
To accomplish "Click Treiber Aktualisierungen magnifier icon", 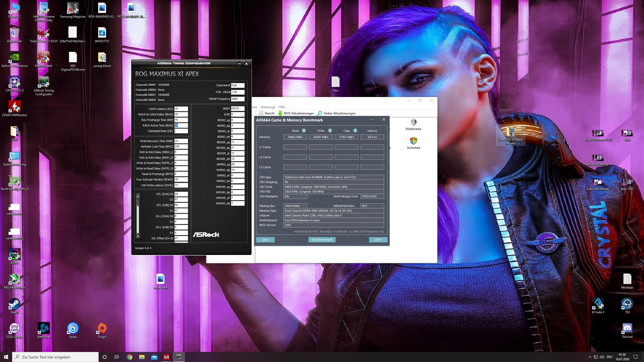I will [319, 113].
